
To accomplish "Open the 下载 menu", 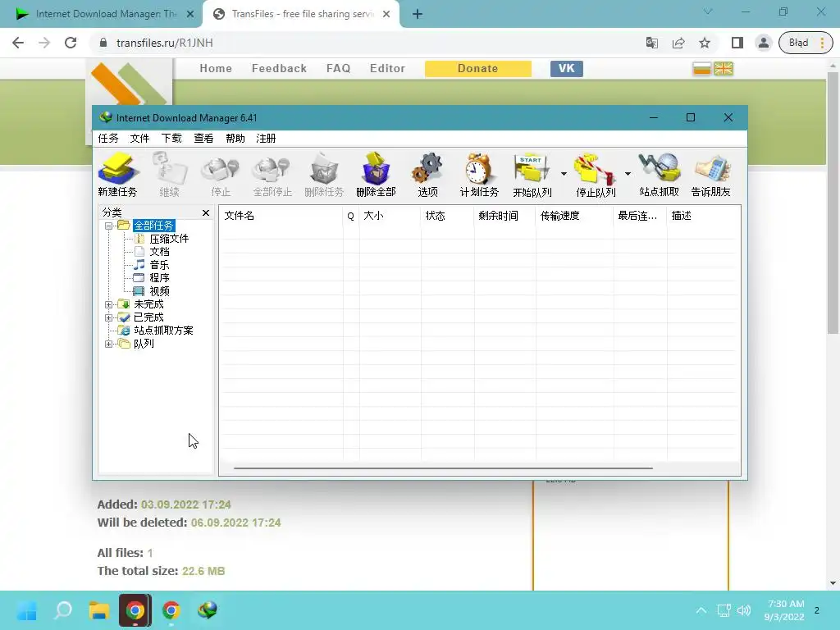I will 171,138.
